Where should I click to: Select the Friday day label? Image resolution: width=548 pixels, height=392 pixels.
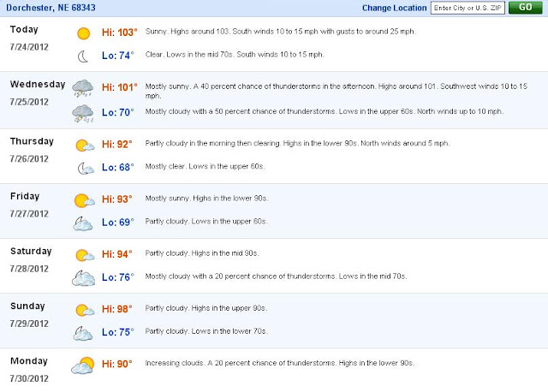(25, 196)
